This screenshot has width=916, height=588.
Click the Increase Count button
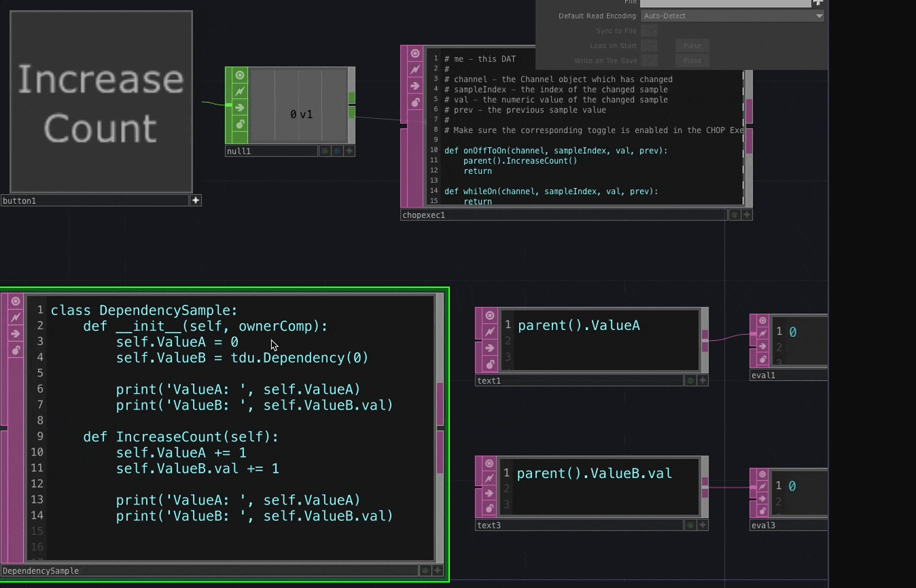pos(101,102)
